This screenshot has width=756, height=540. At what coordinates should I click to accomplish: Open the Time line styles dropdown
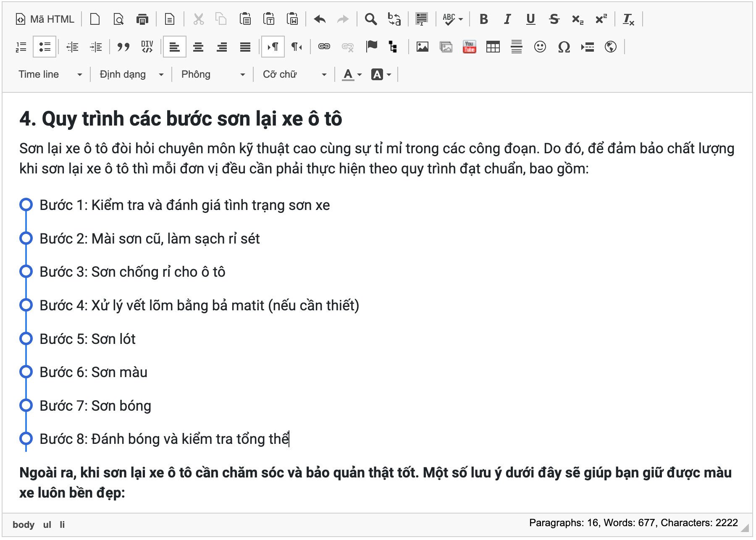click(50, 74)
